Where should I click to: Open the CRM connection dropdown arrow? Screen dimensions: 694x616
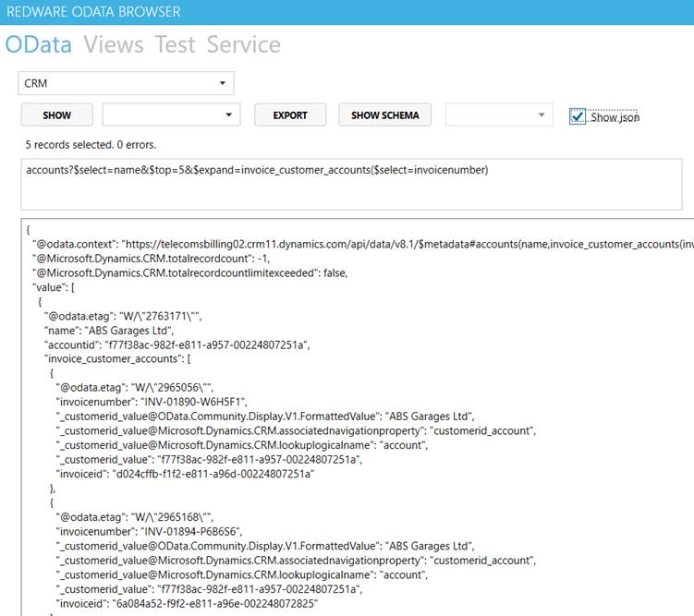[223, 83]
